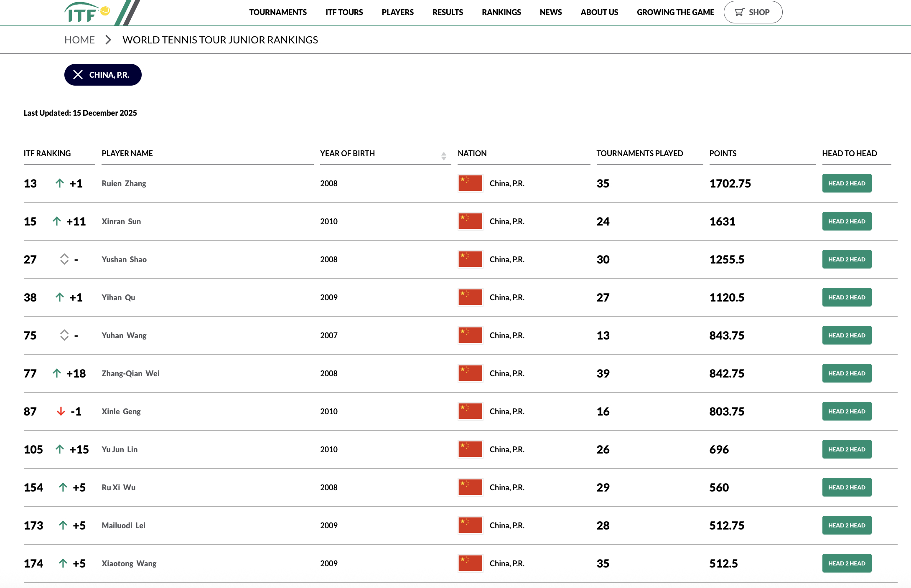Click China flag next to Ruien Zhang
The image size is (911, 588).
coord(470,183)
